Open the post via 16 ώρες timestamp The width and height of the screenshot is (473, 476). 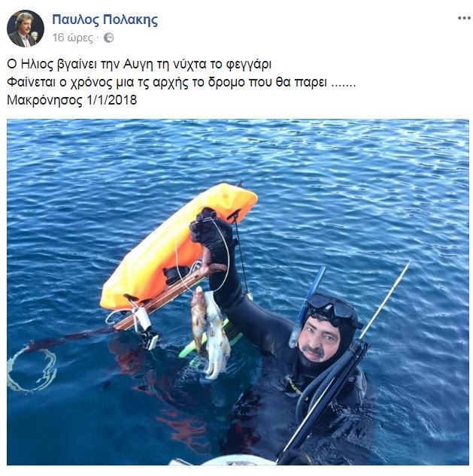[x=72, y=38]
